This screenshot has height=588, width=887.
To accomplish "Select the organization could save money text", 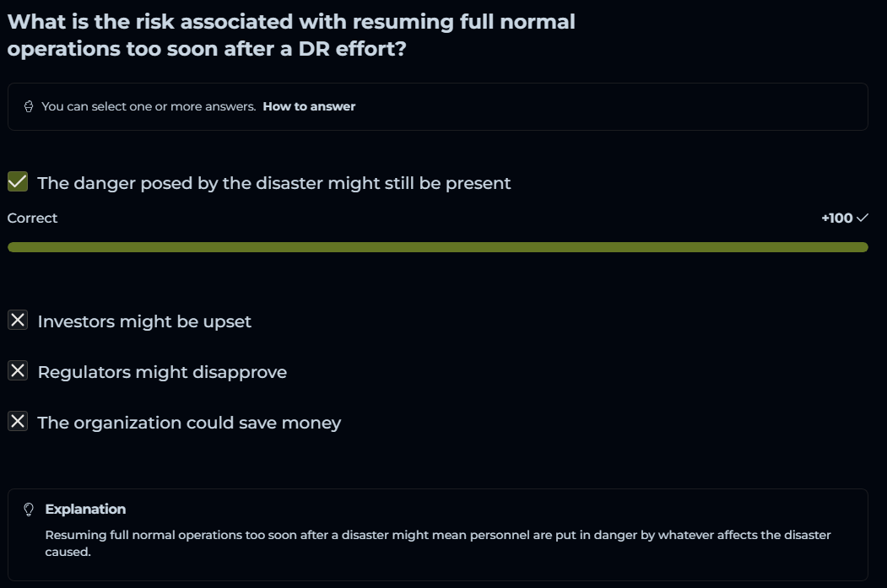I will point(189,423).
